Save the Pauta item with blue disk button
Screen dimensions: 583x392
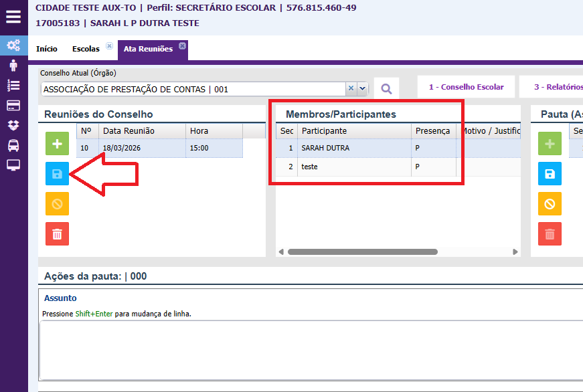click(550, 174)
